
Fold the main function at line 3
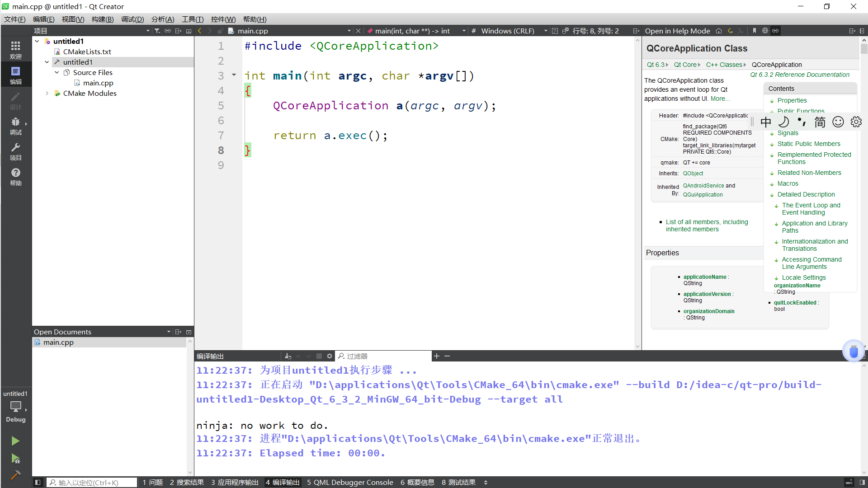[x=234, y=75]
